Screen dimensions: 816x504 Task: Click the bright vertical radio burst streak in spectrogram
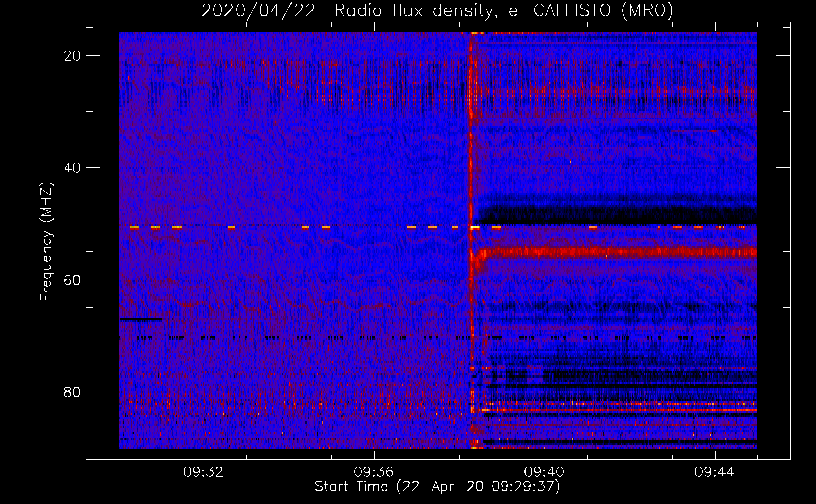[x=473, y=240]
